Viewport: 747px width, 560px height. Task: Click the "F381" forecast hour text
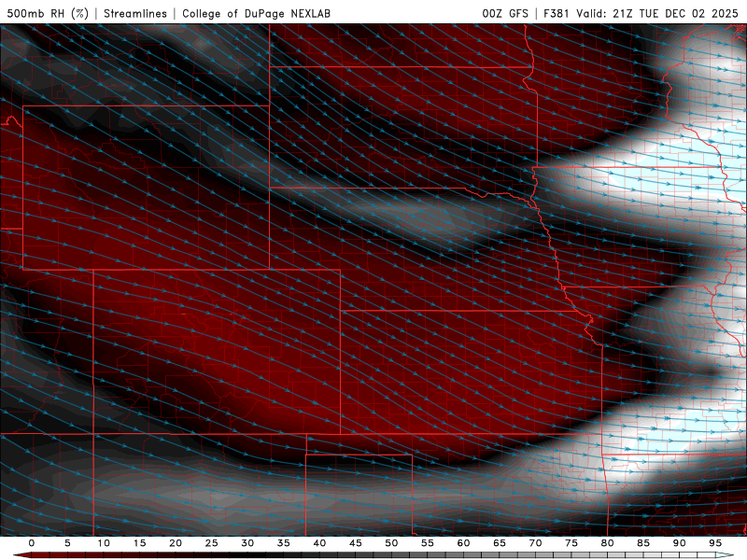[x=557, y=13]
